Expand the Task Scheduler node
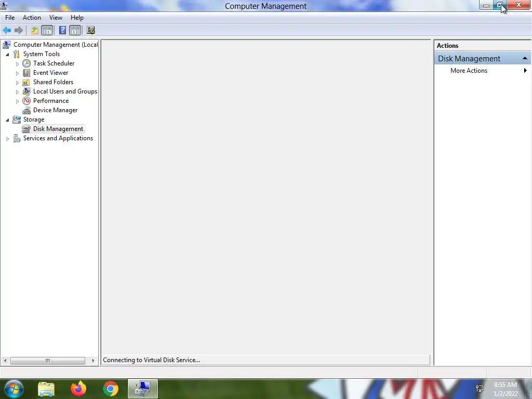This screenshot has width=532, height=399. point(17,64)
